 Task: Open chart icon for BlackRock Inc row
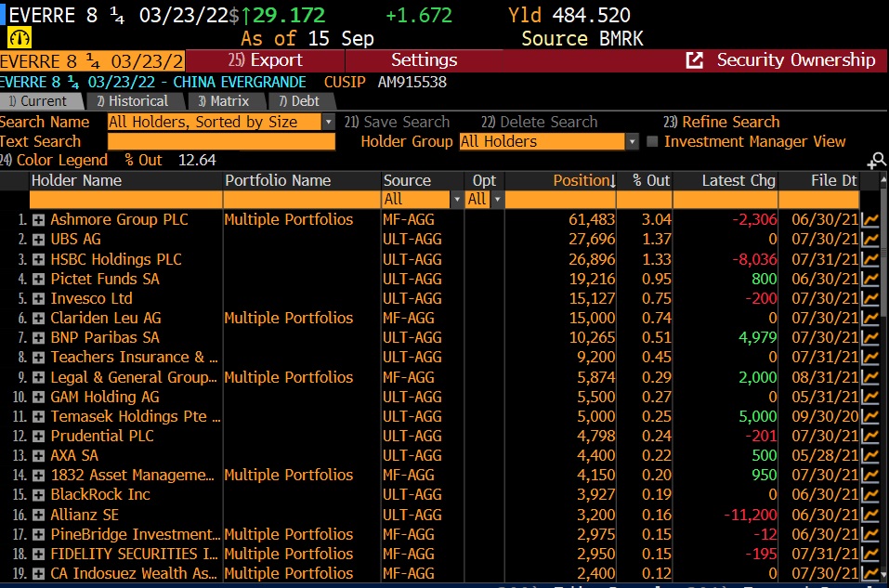(869, 495)
